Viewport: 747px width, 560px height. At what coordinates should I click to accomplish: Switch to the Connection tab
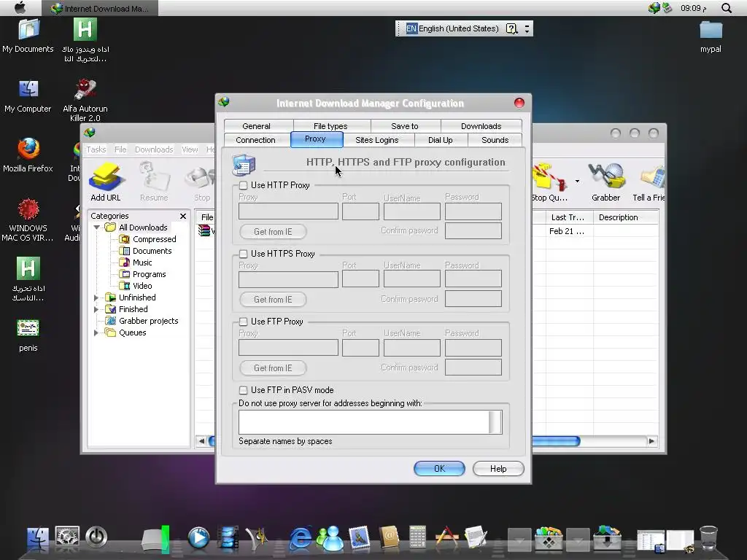tap(256, 140)
